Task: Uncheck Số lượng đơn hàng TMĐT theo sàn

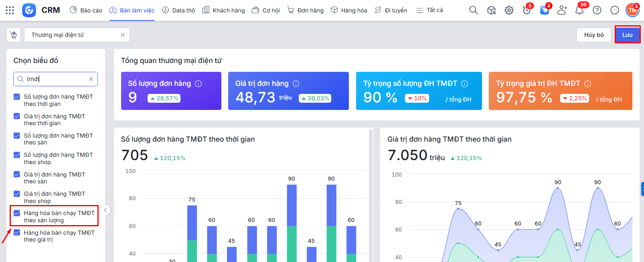Action: (17, 136)
